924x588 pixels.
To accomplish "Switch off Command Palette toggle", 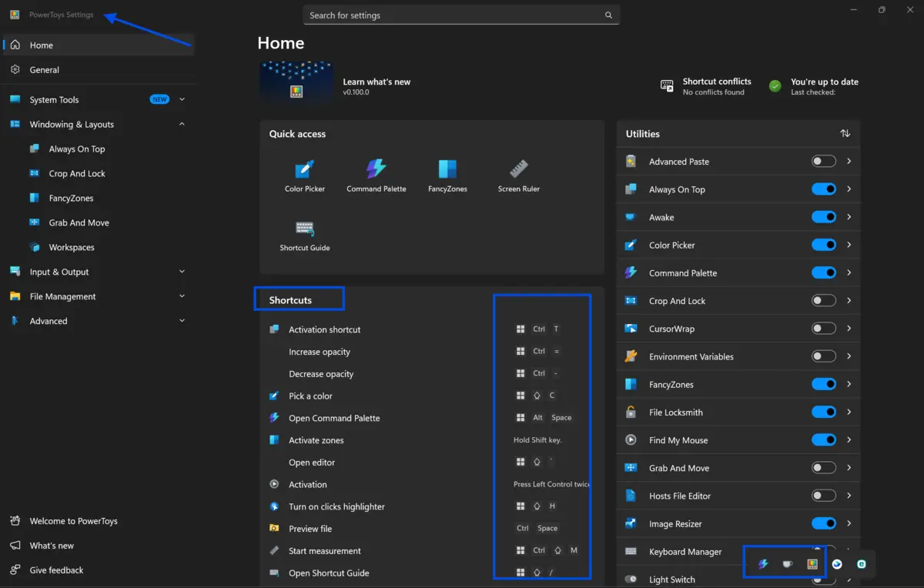I will click(x=824, y=272).
